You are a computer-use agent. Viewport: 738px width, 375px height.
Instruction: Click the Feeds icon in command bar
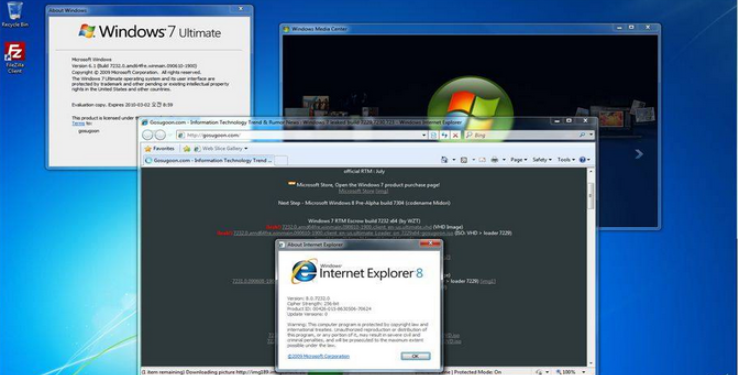pos(464,160)
